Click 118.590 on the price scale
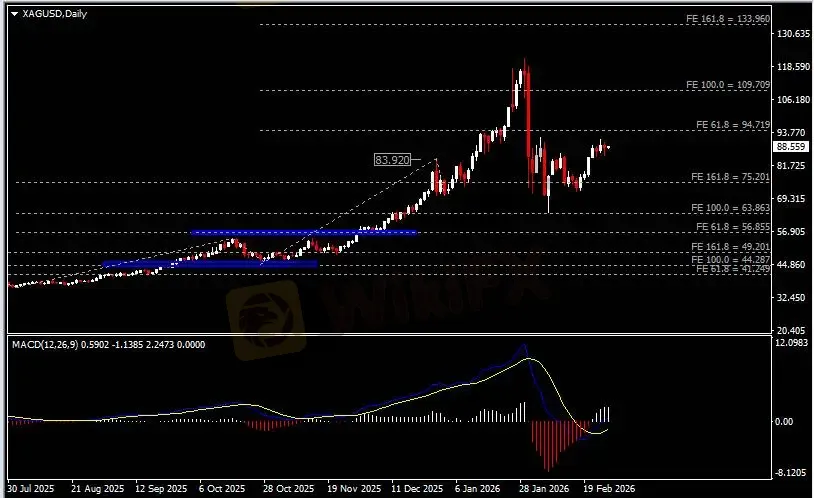Screen dimensions: 814x498 click(793, 67)
